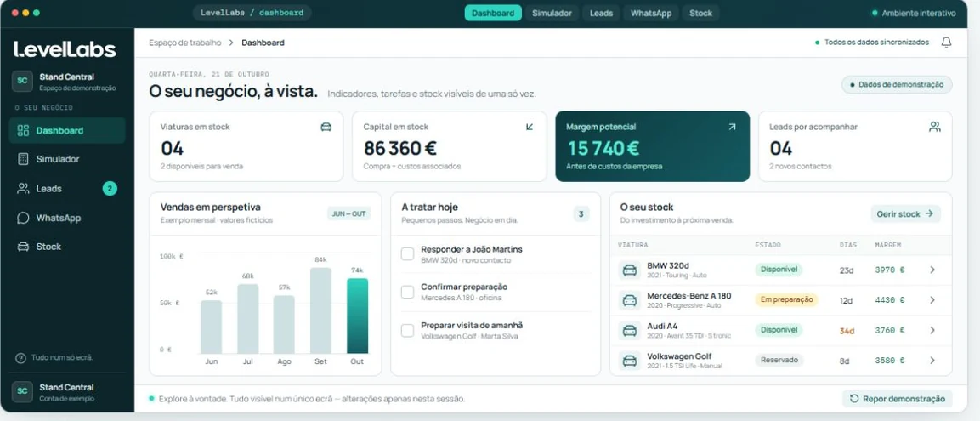
Task: Click the 3580 € margin value
Action: point(890,361)
